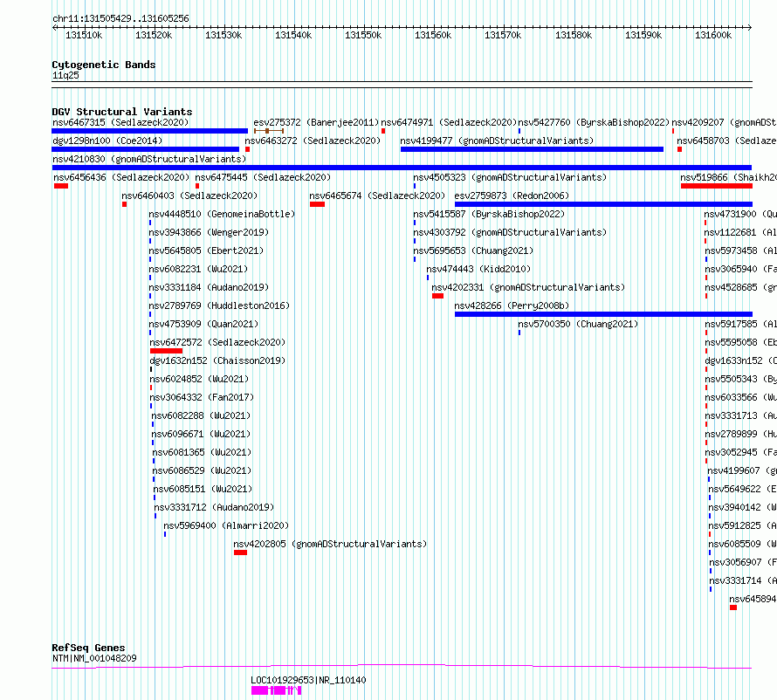
Task: Select nsv4199477 gnomAD variant label
Action: 497,141
